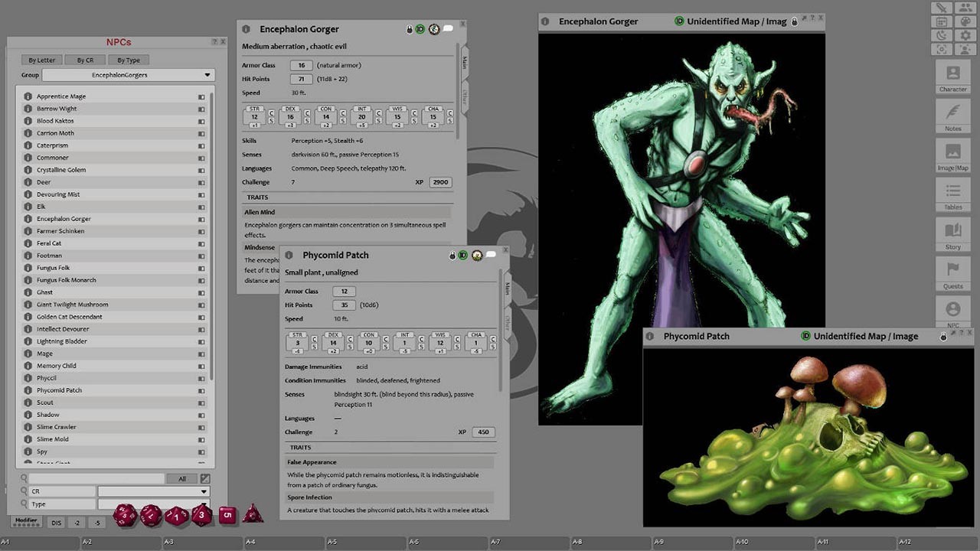Open the Story sidebar panel
This screenshot has height=551, width=980.
[952, 235]
